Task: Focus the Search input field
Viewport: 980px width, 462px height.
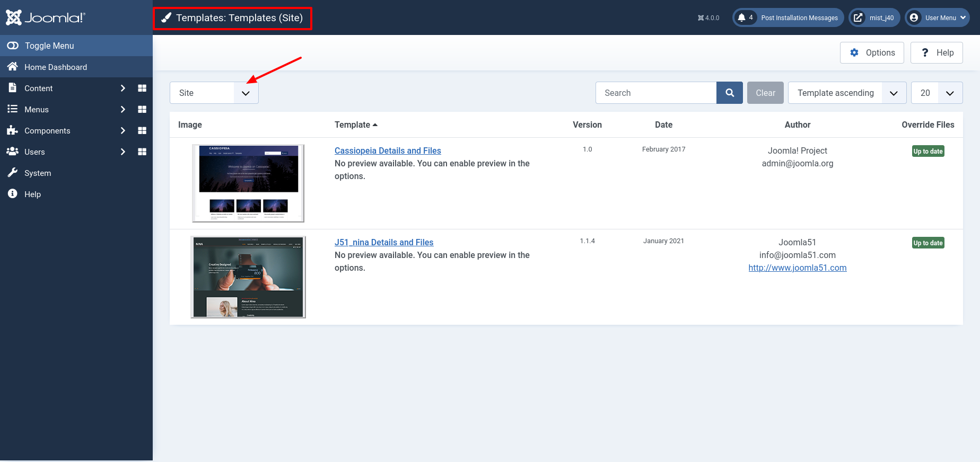Action: click(x=656, y=93)
